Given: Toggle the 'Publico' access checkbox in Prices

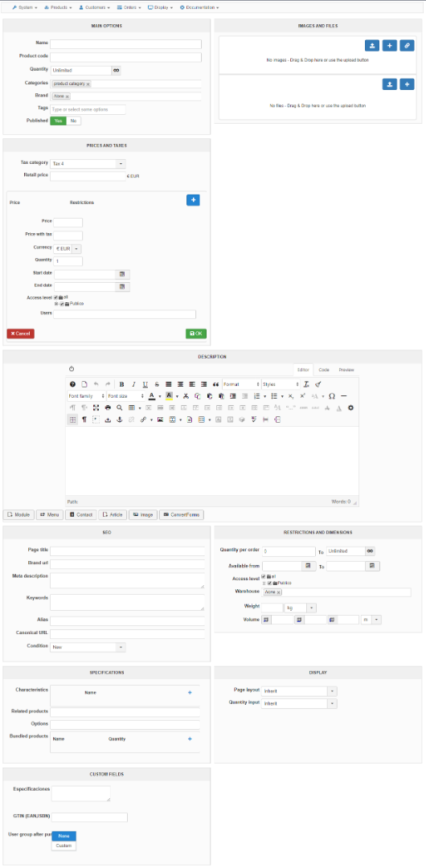Looking at the screenshot, I should tap(63, 304).
